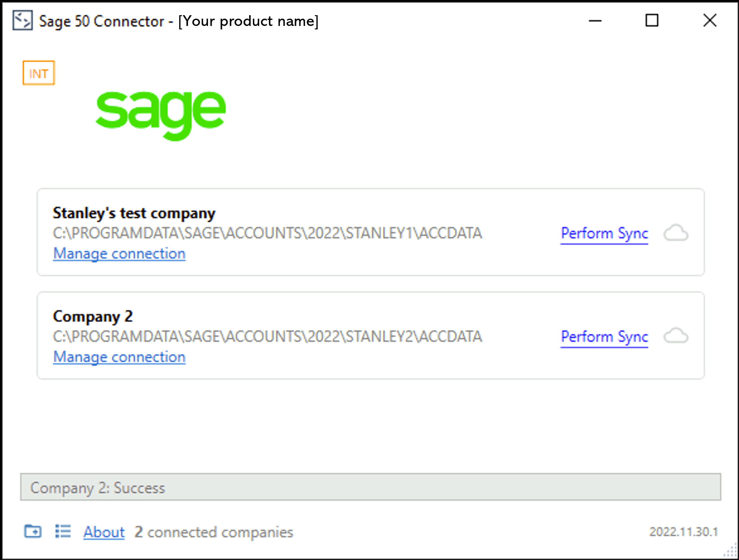The width and height of the screenshot is (739, 560).
Task: Click cloud icon beside Company 2
Action: click(676, 336)
